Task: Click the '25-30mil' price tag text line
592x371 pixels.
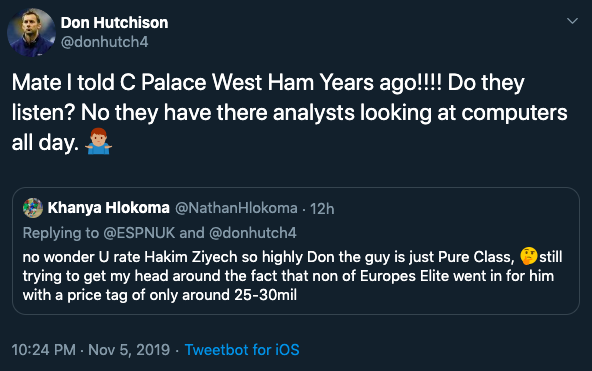Action: pyautogui.click(x=160, y=295)
